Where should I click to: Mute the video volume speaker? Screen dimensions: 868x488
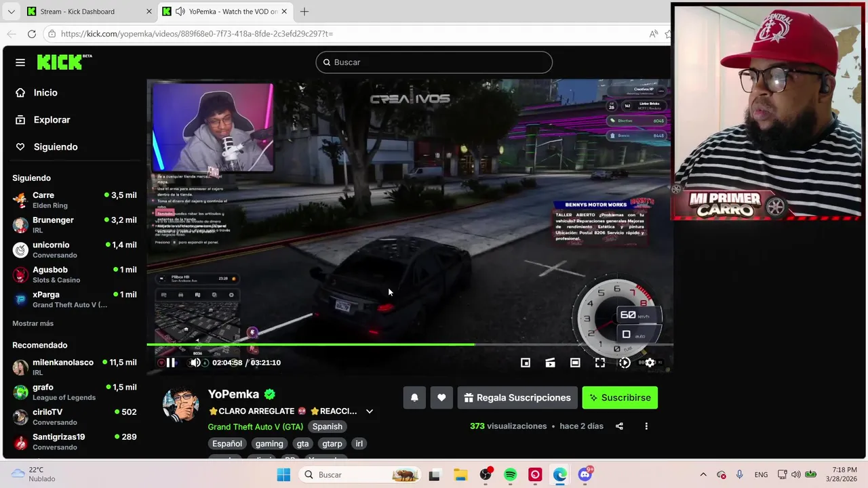(195, 363)
